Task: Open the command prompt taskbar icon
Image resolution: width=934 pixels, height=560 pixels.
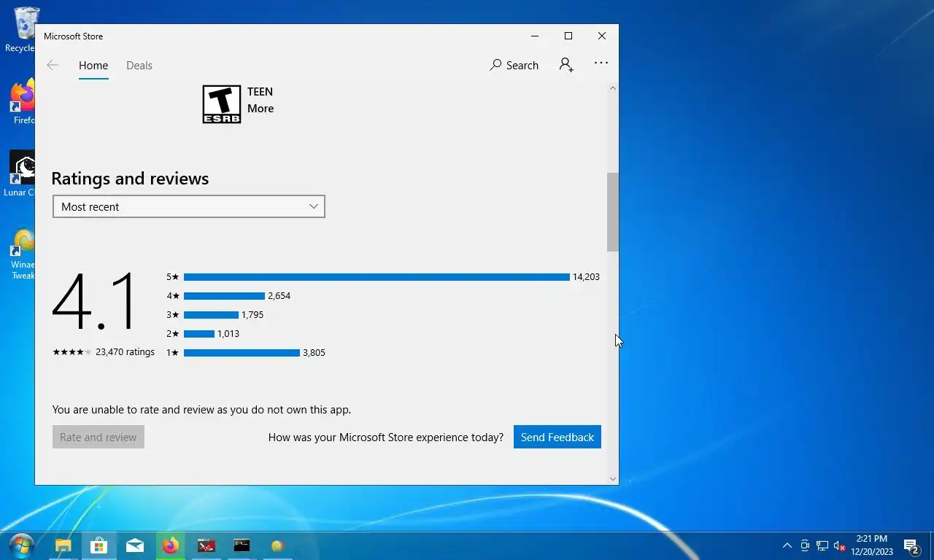Action: (x=242, y=545)
